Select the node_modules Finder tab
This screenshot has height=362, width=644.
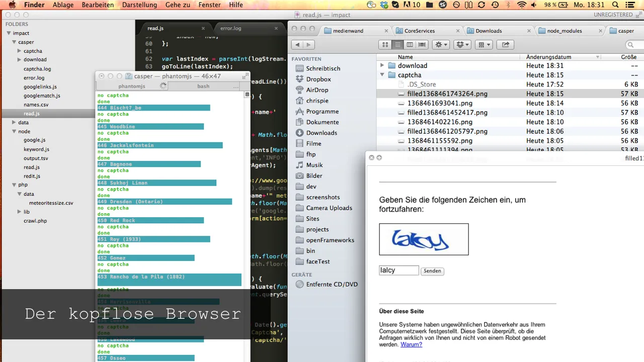[x=565, y=31]
